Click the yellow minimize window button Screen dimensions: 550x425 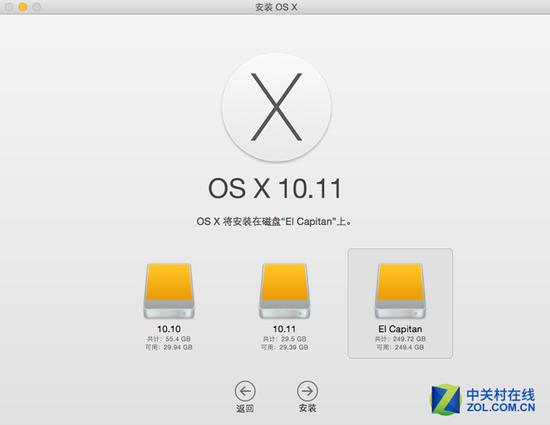tap(23, 7)
